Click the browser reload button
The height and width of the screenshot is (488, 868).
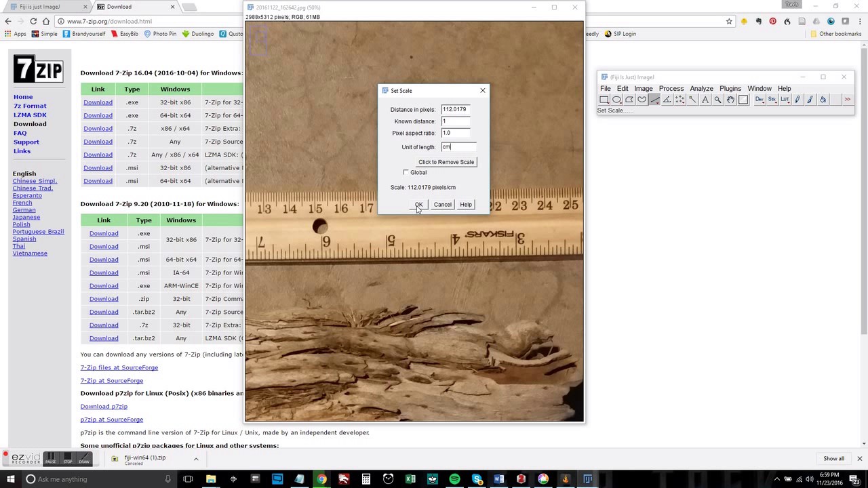click(x=33, y=21)
